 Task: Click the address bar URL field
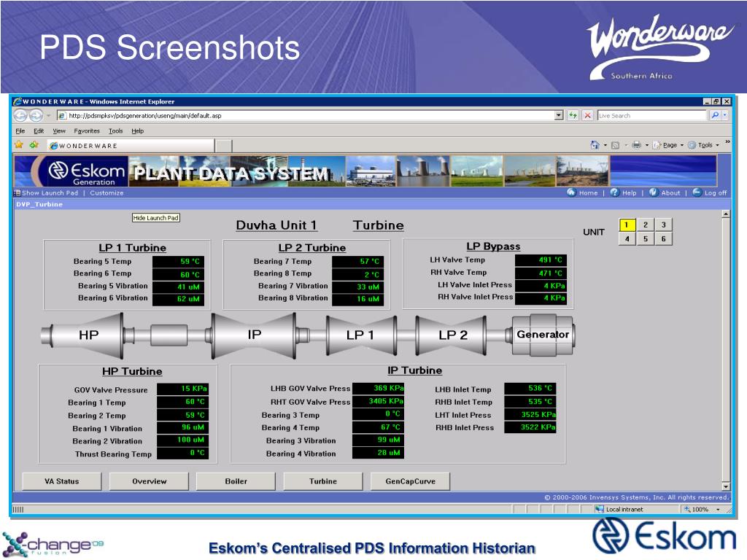[x=306, y=116]
